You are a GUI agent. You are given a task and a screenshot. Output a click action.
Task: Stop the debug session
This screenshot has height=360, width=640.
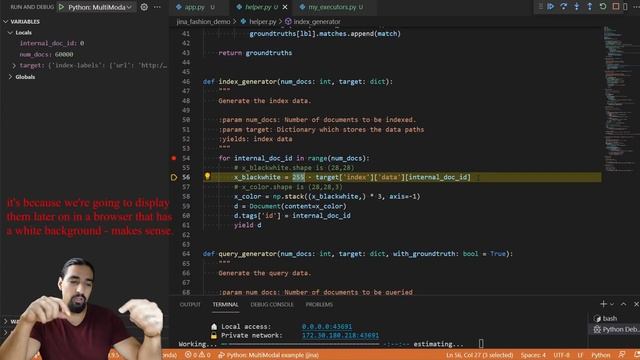click(616, 7)
